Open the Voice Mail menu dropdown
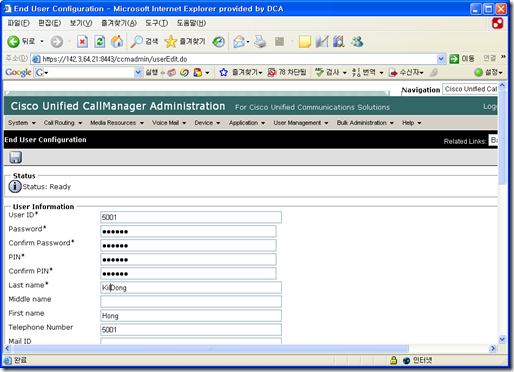This screenshot has height=372, width=514. [x=169, y=123]
